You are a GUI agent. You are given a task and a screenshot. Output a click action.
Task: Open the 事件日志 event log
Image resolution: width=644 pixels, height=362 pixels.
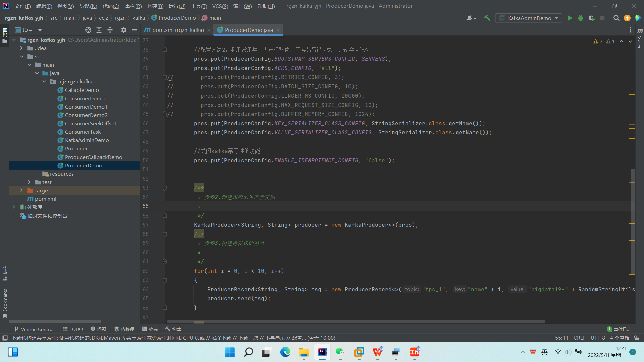619,329
